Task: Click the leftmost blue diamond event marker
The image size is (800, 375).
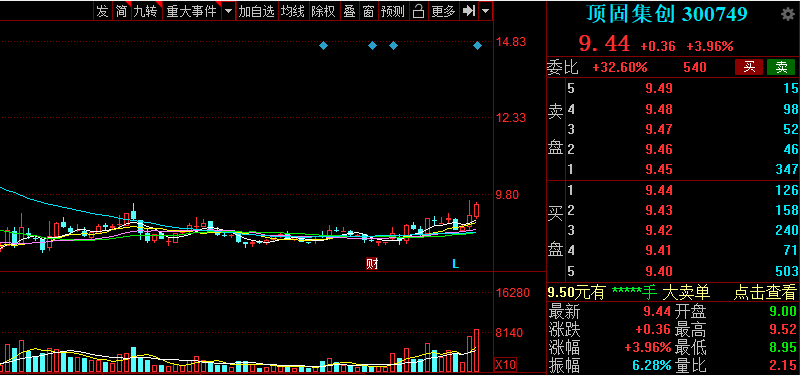Action: (323, 46)
